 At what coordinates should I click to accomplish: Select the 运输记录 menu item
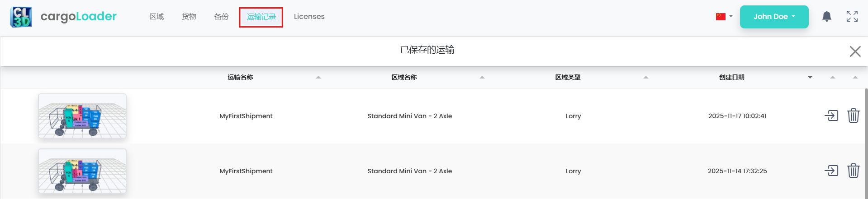point(261,17)
